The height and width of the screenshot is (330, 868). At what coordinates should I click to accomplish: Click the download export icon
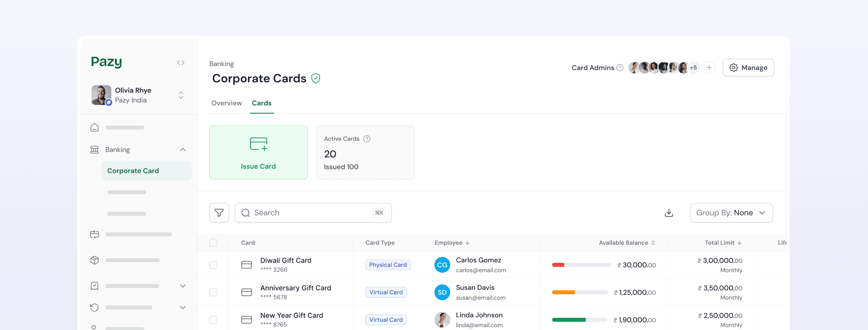[668, 213]
